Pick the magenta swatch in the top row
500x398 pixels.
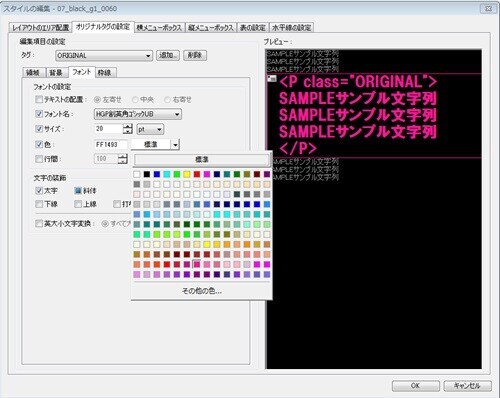pyautogui.click(x=207, y=174)
